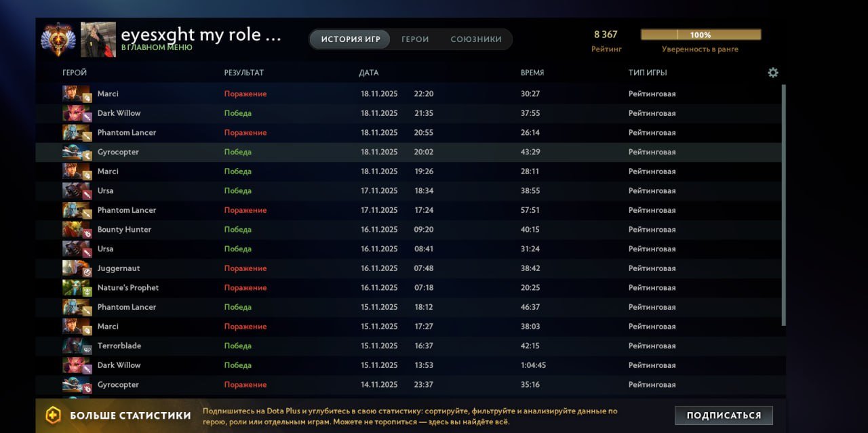Open the СОЮЗНИКИ tab
868x433 pixels.
pos(476,39)
